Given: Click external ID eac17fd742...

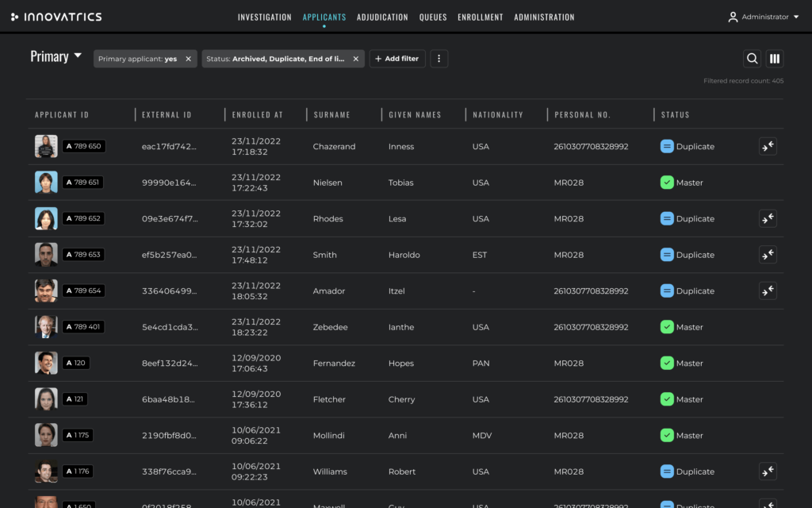Looking at the screenshot, I should point(169,146).
